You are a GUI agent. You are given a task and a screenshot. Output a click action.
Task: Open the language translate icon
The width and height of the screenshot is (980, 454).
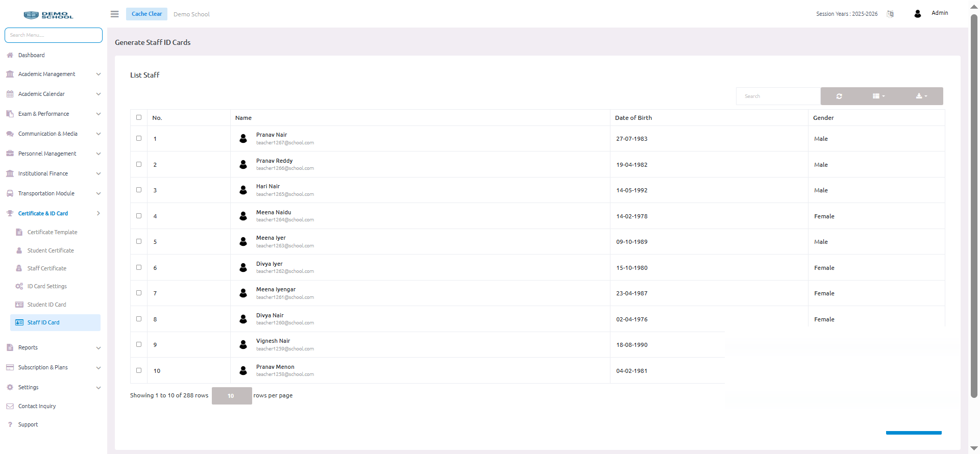pos(890,14)
